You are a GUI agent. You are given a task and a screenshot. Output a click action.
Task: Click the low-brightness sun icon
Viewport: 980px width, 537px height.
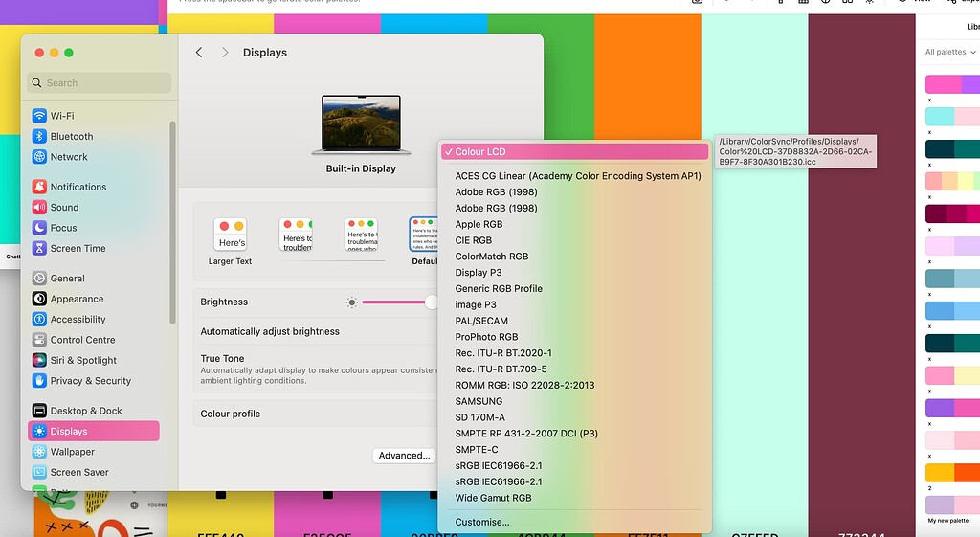point(352,302)
